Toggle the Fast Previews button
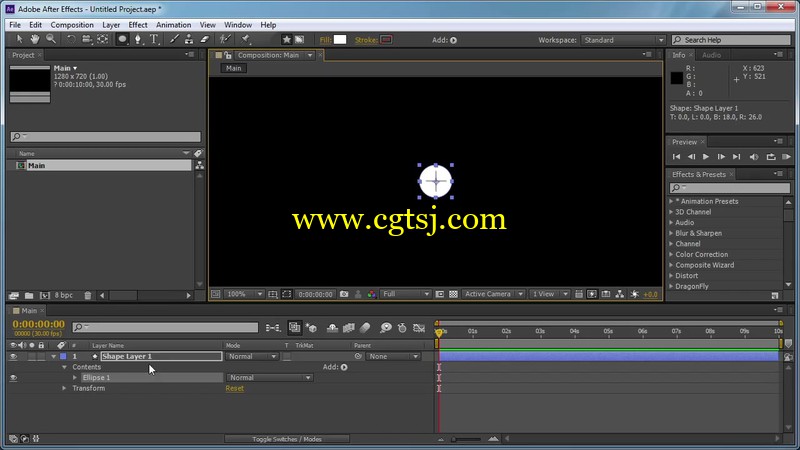800x450 pixels. pos(592,294)
